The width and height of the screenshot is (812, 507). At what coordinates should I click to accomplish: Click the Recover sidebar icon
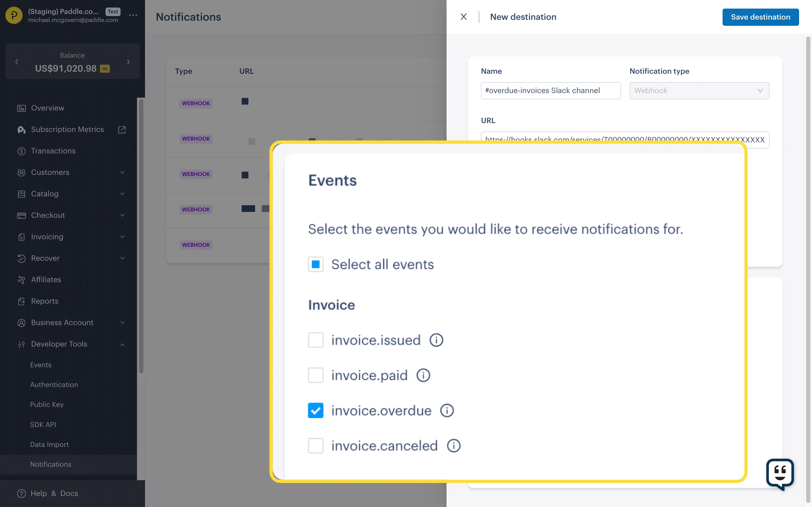(x=21, y=258)
